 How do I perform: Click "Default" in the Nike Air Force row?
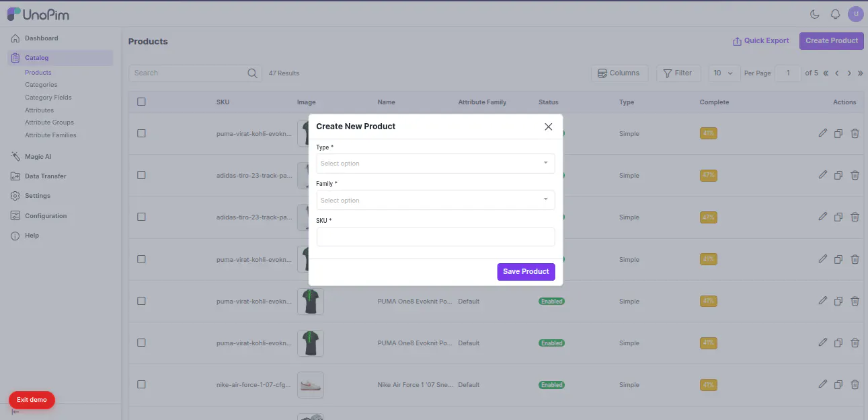[x=469, y=385]
